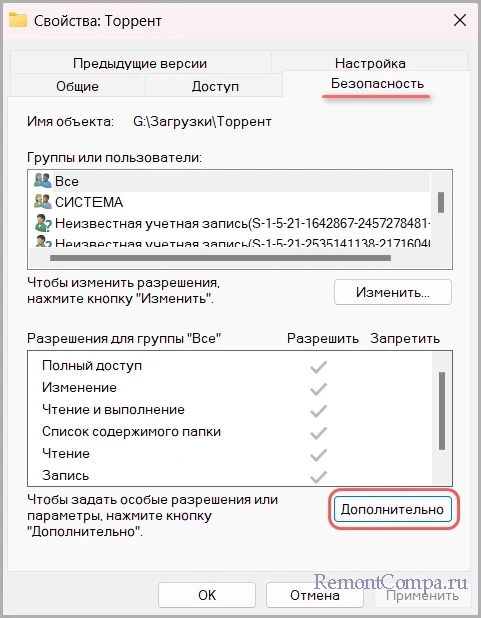Select the СИСТЕМА group icon
481x618 pixels.
click(x=42, y=202)
